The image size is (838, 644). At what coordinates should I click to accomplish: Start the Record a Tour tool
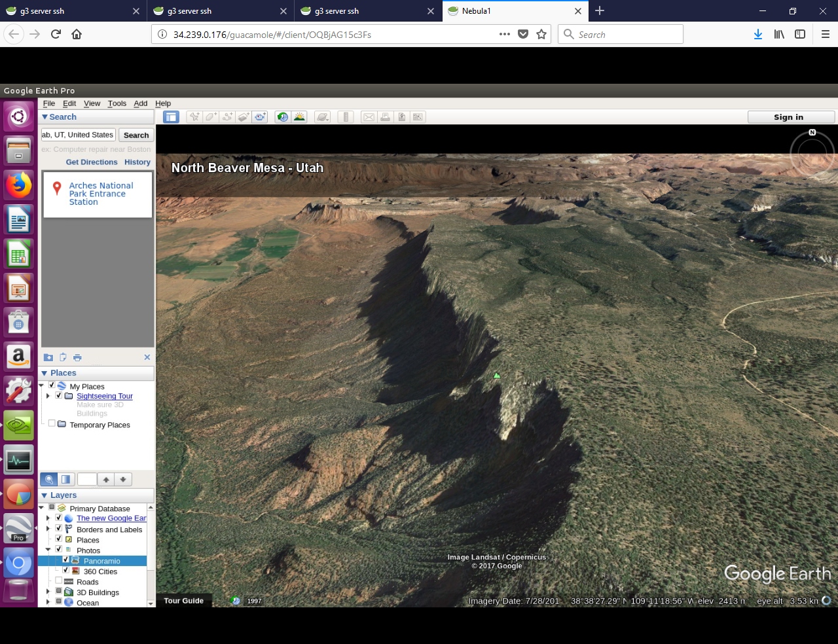coord(260,117)
